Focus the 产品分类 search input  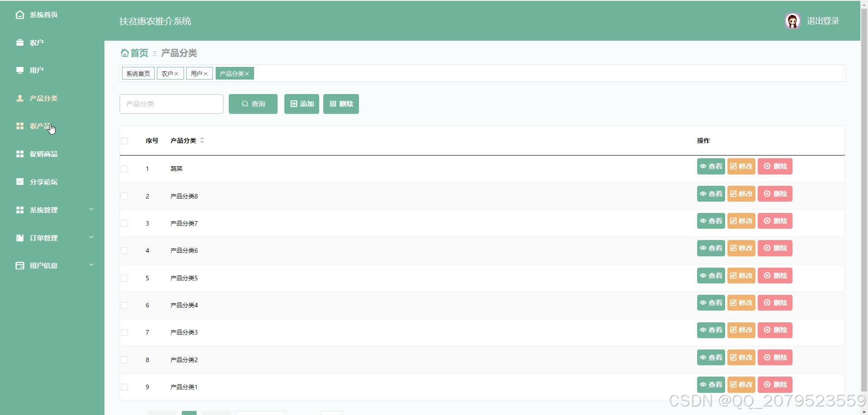click(171, 104)
